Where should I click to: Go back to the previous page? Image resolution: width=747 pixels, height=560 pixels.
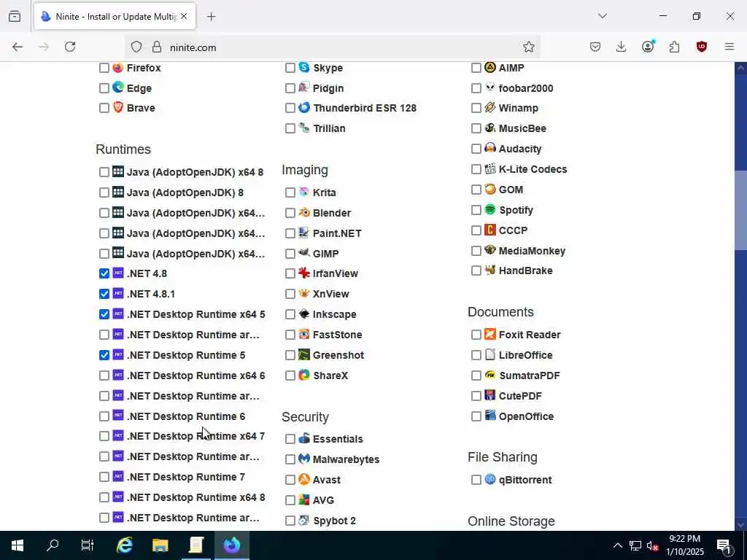coord(18,47)
